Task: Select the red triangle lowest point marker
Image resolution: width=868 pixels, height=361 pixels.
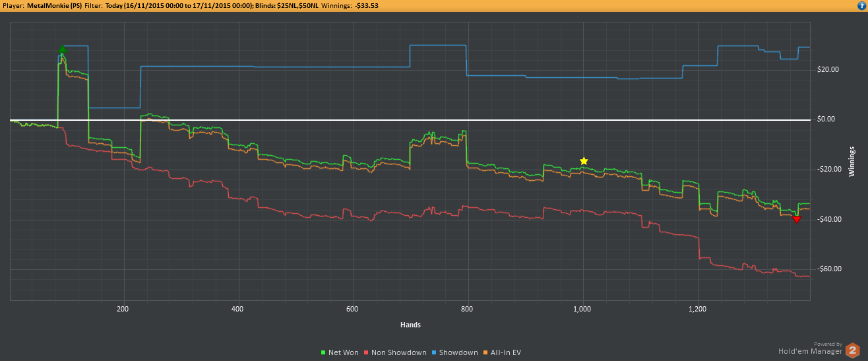Action: click(x=796, y=219)
